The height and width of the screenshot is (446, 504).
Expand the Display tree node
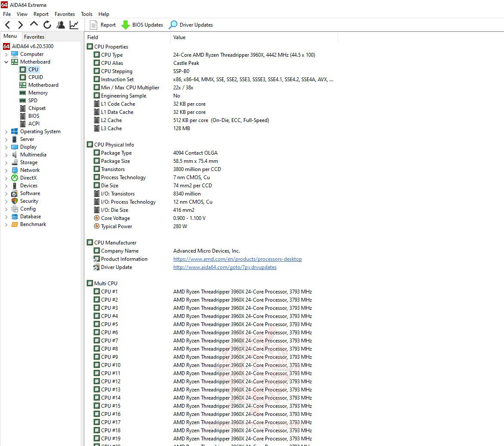6,147
